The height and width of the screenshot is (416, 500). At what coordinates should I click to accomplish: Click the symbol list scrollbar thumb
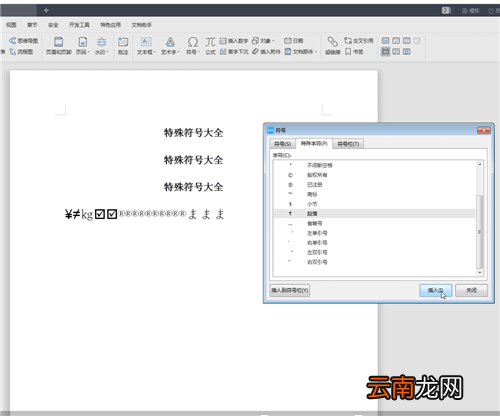480,232
